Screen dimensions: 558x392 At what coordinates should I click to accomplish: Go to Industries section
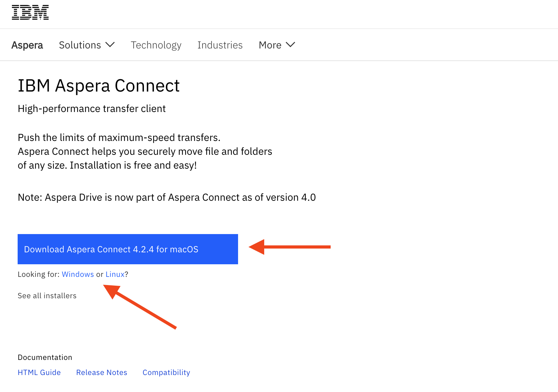click(220, 45)
